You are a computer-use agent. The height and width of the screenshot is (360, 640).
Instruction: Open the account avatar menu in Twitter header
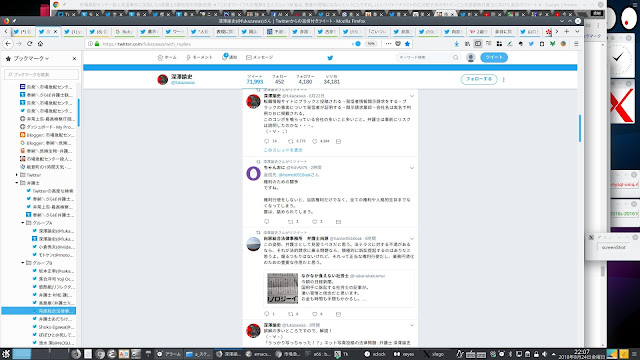tap(471, 58)
